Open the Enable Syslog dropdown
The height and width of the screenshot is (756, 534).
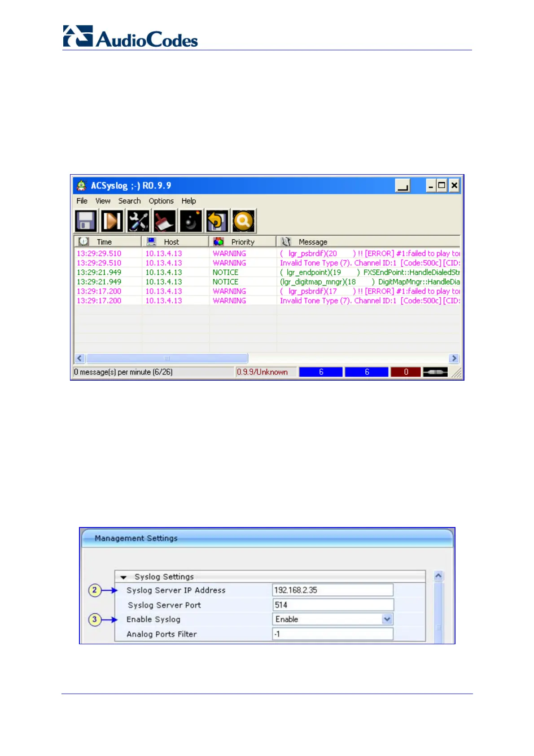click(387, 620)
